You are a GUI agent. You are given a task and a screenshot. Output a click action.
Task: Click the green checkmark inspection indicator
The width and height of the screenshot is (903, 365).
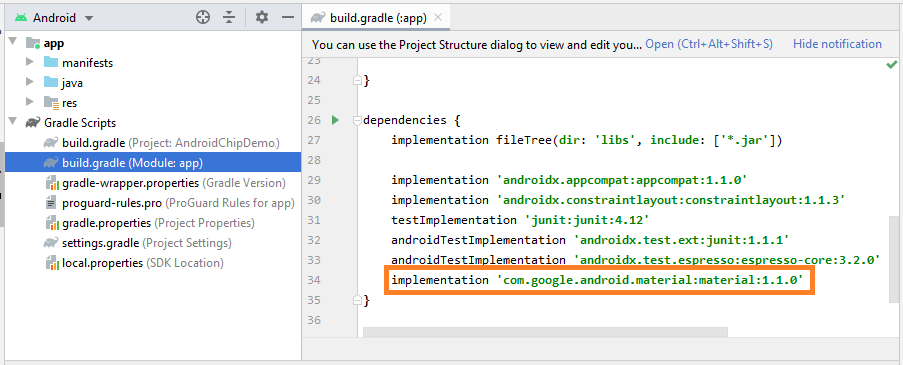tap(891, 64)
